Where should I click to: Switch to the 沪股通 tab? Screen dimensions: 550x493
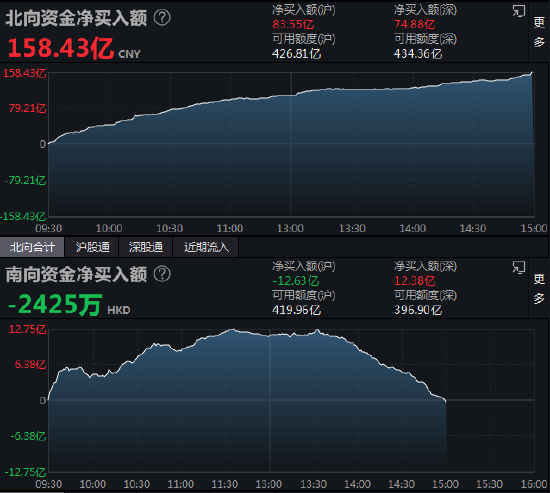click(93, 247)
